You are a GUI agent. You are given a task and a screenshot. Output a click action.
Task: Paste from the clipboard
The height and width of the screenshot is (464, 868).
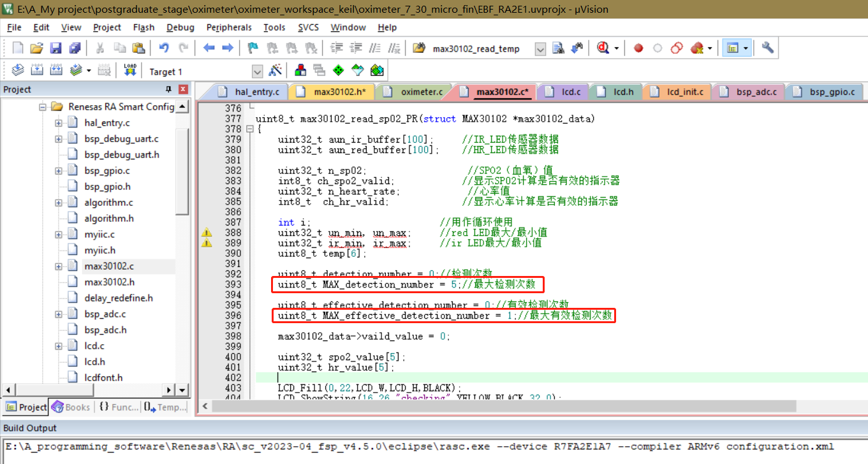click(x=138, y=48)
